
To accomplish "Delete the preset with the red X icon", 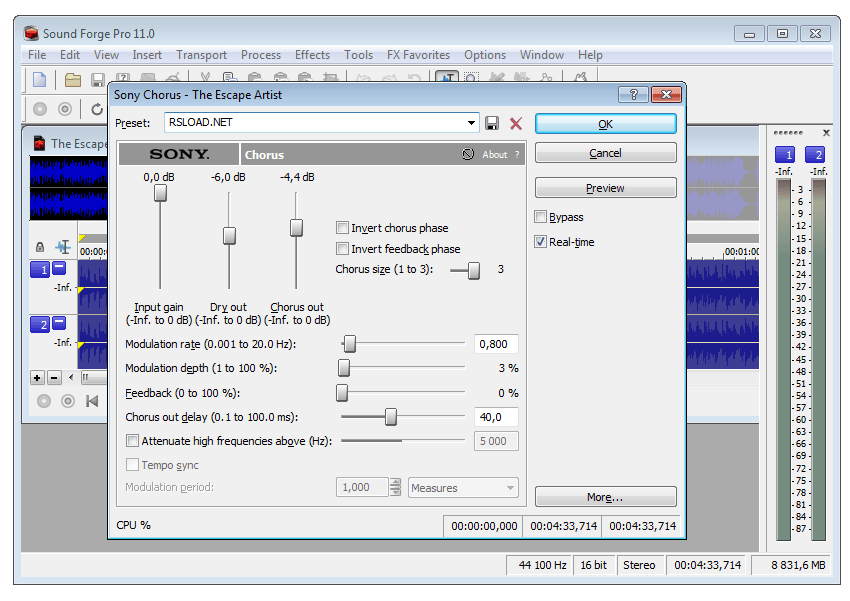I will click(x=516, y=124).
